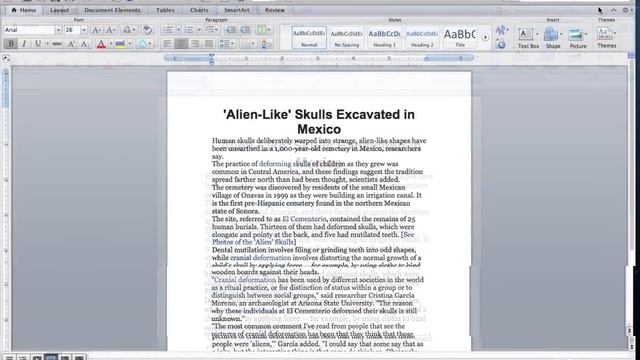Open Arial font name dropdown
Image resolution: width=640 pixels, height=360 pixels.
(x=58, y=30)
